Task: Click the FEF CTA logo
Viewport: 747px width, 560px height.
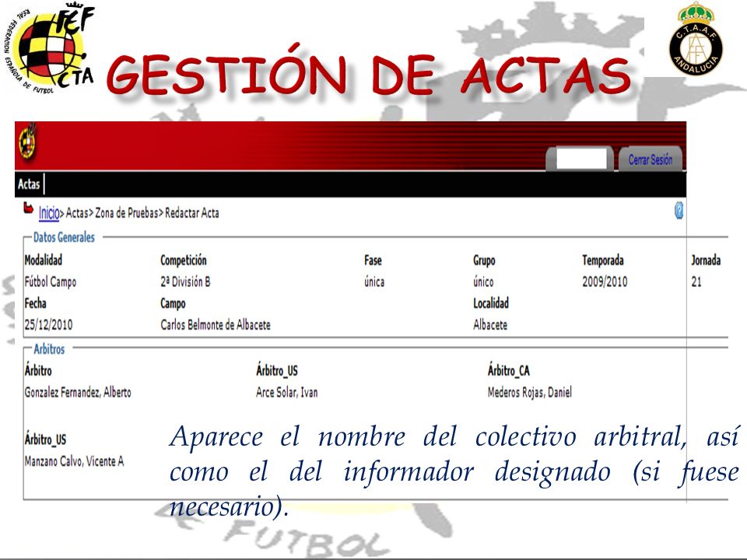Action: [x=50, y=47]
